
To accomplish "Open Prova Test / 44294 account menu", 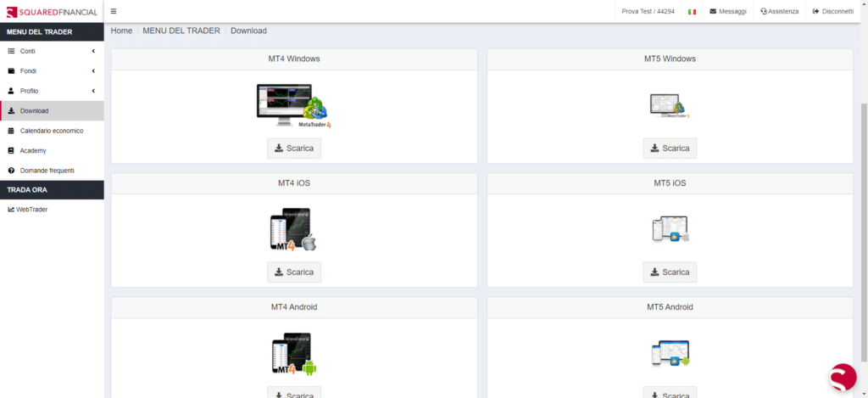I will coord(648,11).
